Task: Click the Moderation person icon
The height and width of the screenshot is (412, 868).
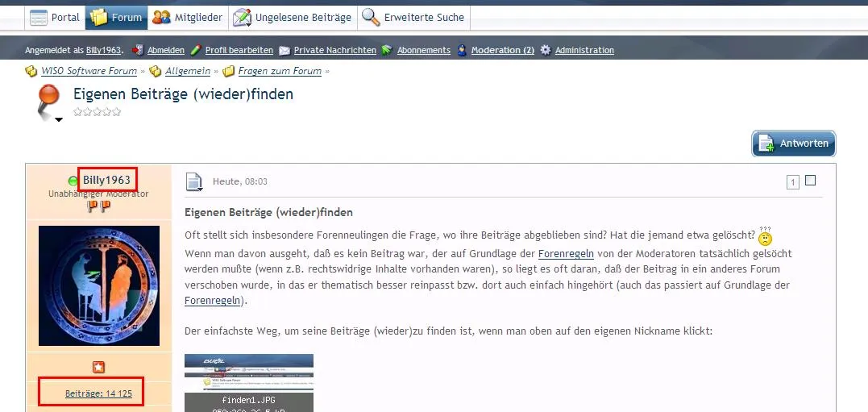Action: click(462, 50)
